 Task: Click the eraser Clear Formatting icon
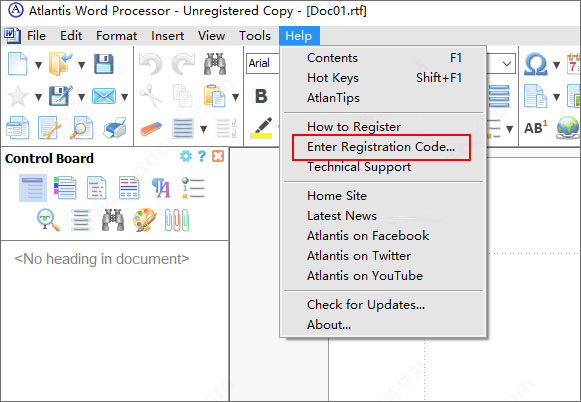coord(151,129)
